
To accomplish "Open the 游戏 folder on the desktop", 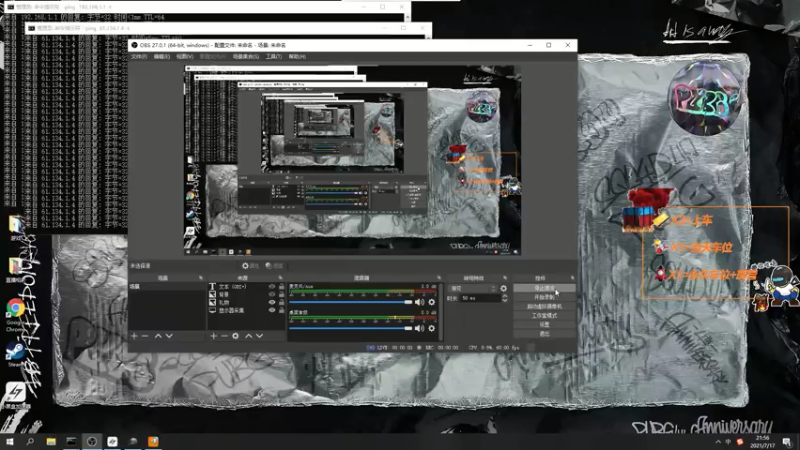I will click(16, 227).
